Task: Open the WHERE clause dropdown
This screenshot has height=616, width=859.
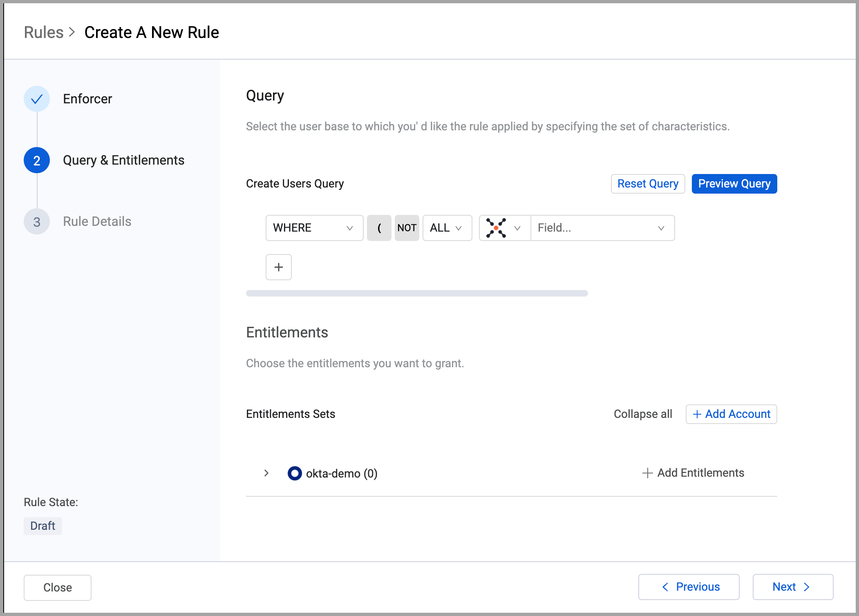Action: click(314, 228)
